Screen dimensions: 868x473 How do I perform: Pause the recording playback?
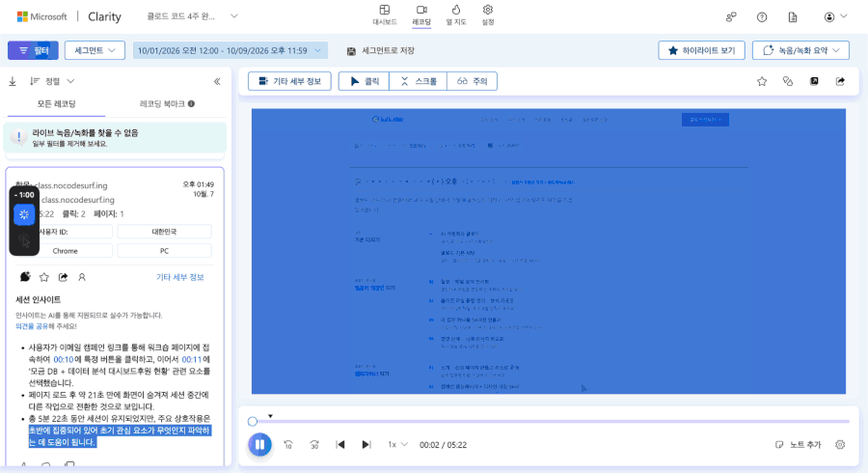tap(259, 444)
